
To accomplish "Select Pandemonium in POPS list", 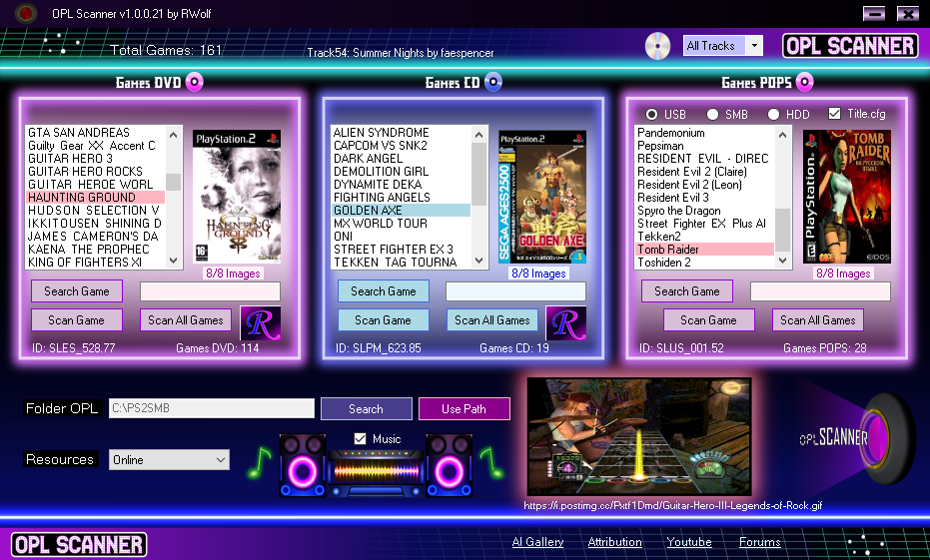I will (x=704, y=132).
